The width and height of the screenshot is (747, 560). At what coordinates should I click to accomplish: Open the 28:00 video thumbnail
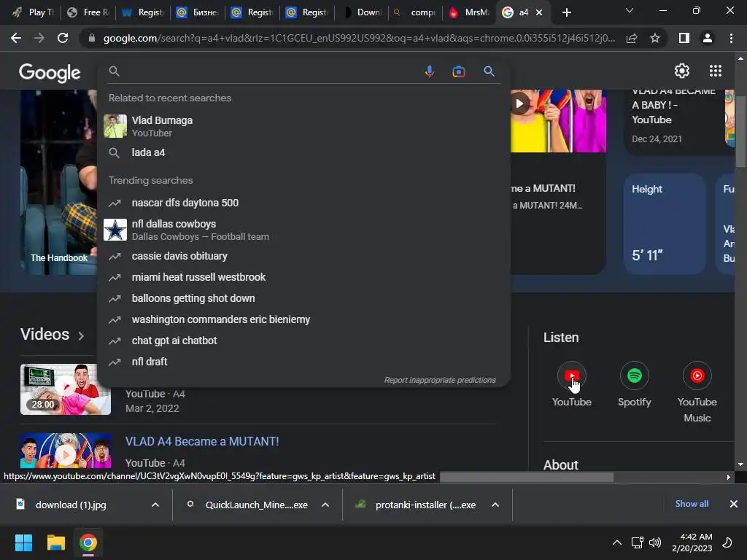coord(65,389)
